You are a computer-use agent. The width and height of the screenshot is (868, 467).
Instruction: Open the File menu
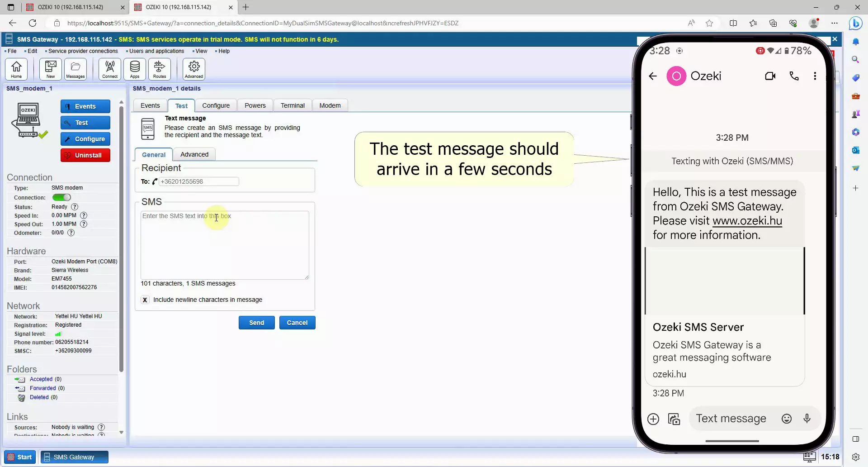pos(12,51)
